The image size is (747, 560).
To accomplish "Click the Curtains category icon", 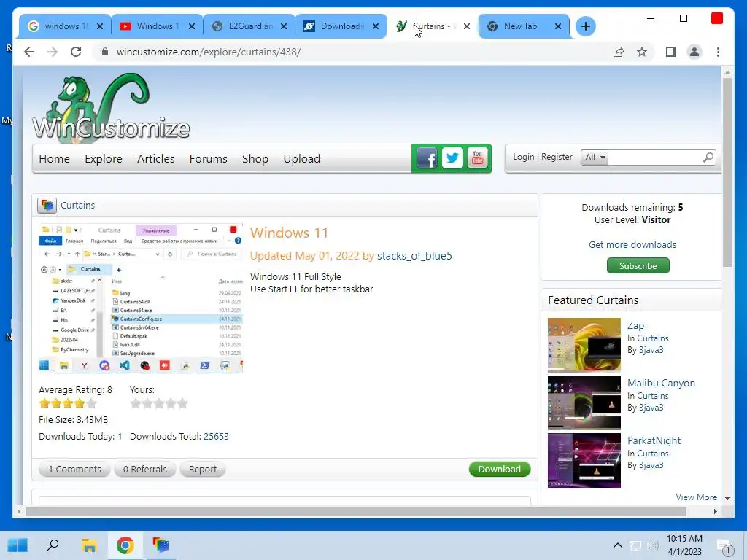I will [x=47, y=205].
